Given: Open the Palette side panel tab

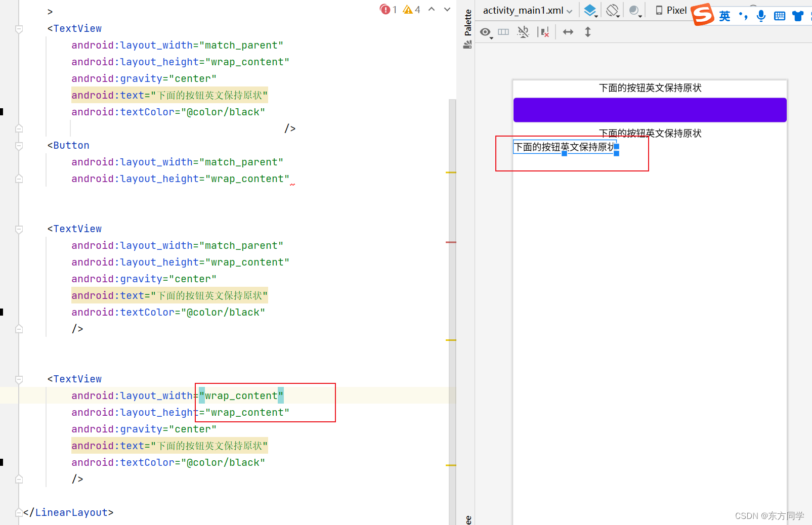Looking at the screenshot, I should [468, 23].
